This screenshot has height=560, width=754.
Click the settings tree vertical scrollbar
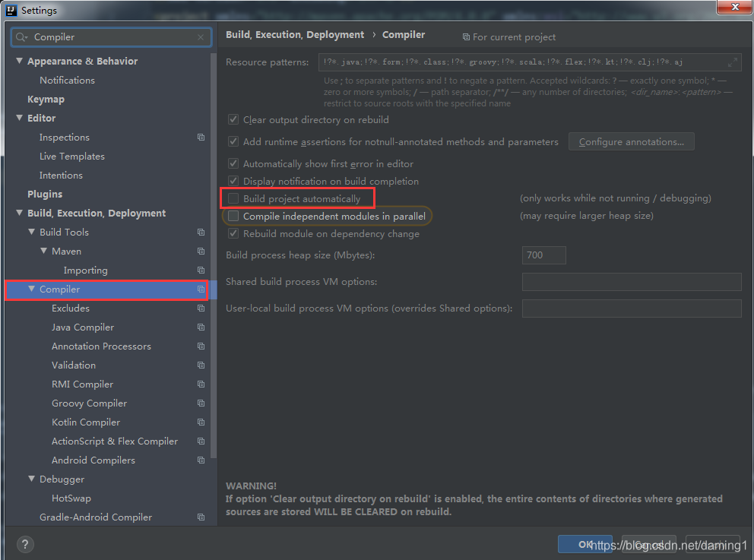pos(214,255)
